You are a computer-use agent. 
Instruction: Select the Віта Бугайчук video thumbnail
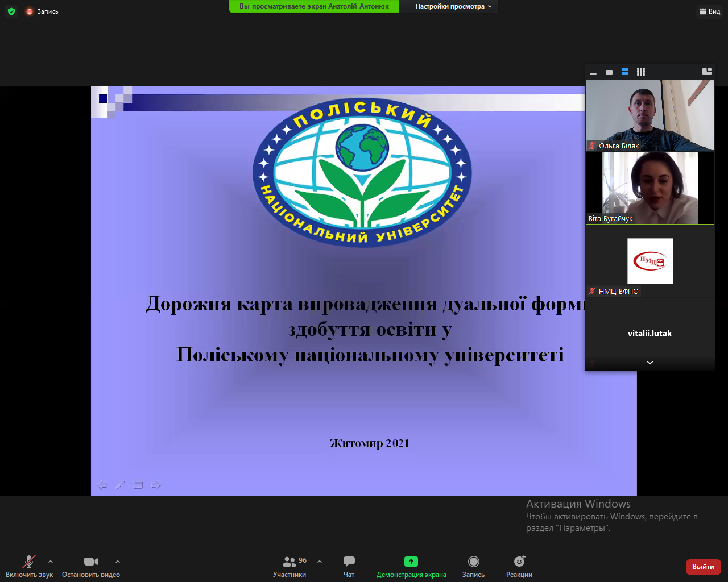pyautogui.click(x=650, y=188)
